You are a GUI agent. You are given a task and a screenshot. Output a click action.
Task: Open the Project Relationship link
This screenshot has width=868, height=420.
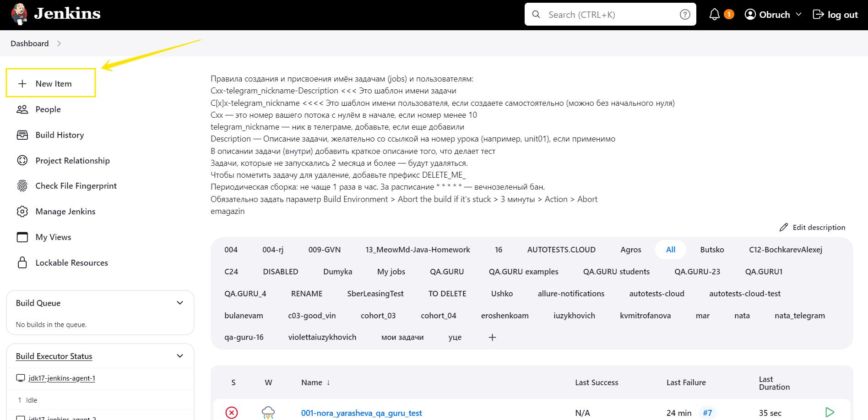coord(73,161)
